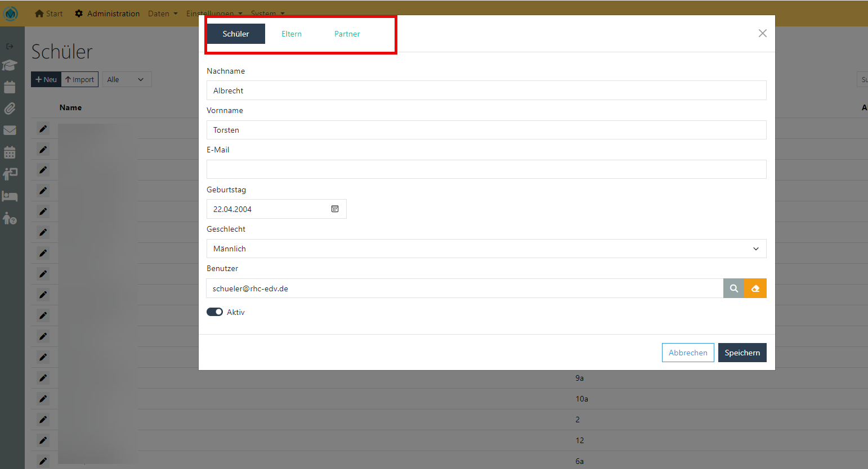The image size is (868, 469).
Task: Click the Neu button
Action: pyautogui.click(x=46, y=79)
